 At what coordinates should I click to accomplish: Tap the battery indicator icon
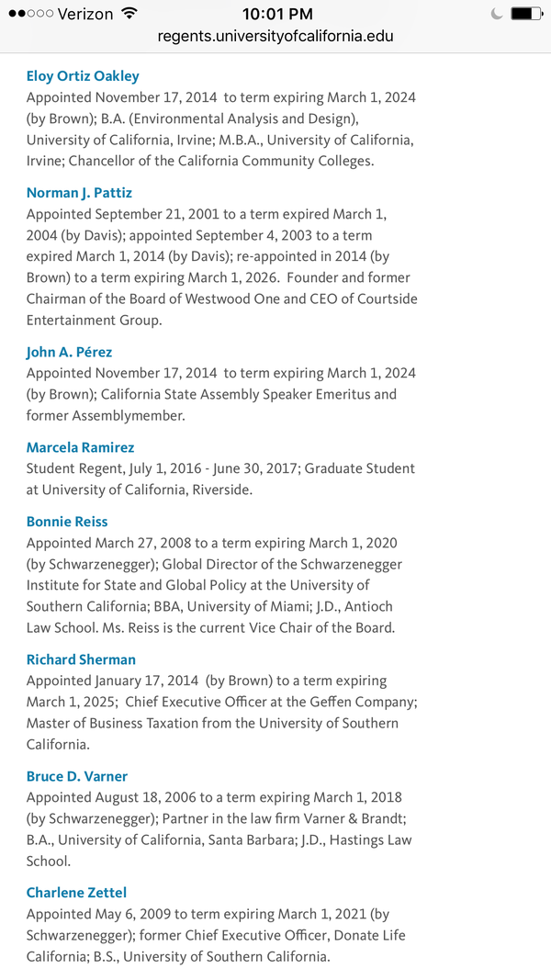pos(527,14)
